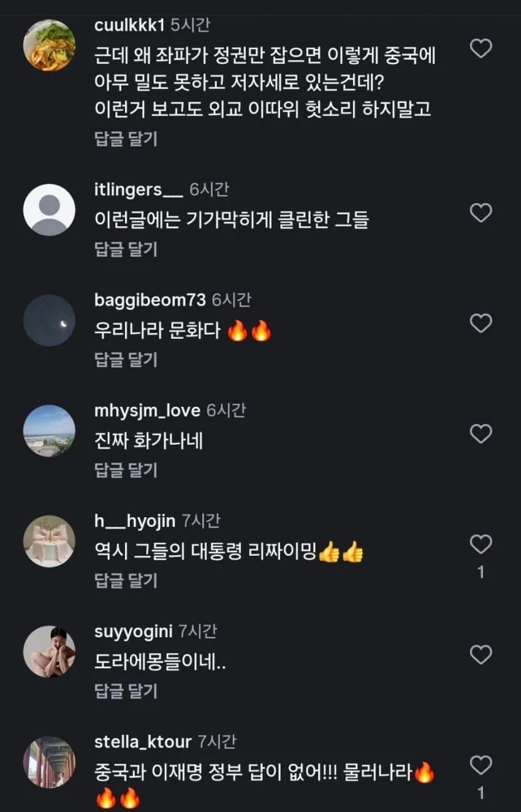Image resolution: width=521 pixels, height=812 pixels.
Task: Reply to cuulkkk1 via 답글 달기
Action: pyautogui.click(x=126, y=139)
